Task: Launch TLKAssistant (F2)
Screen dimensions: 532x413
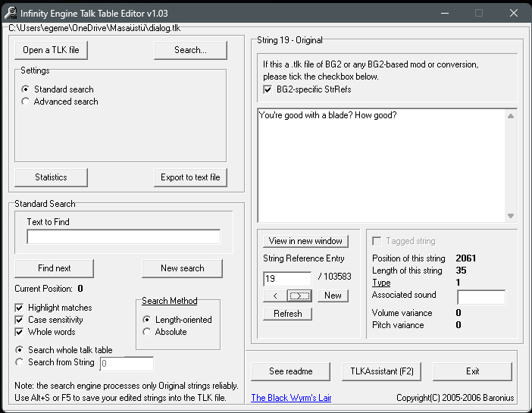Action: (x=382, y=371)
